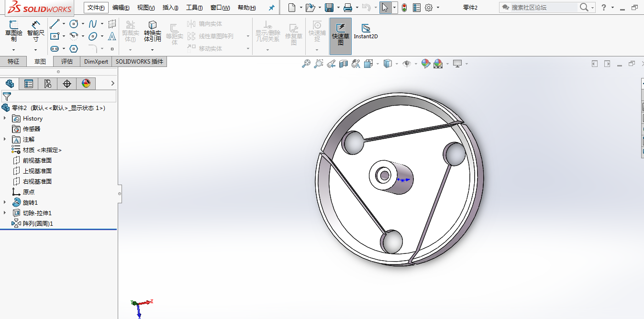
Task: Click Zoom to Fit in view toolbar
Action: (306, 64)
